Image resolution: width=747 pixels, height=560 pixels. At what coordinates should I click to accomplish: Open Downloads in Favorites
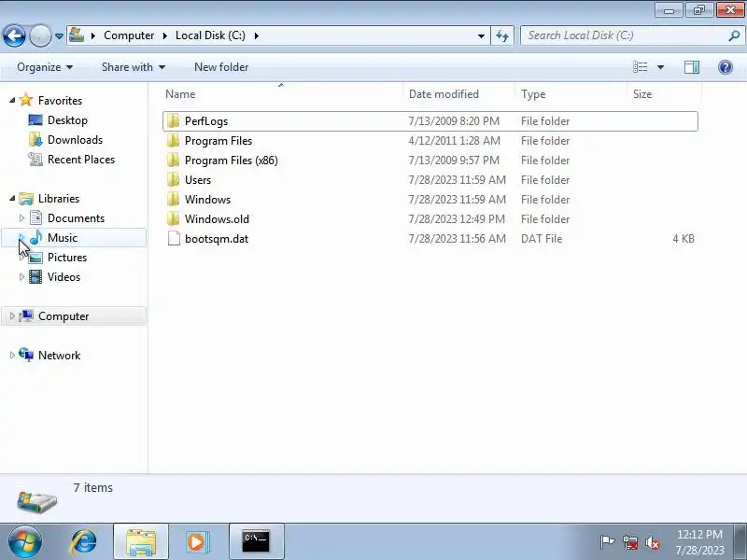[75, 139]
